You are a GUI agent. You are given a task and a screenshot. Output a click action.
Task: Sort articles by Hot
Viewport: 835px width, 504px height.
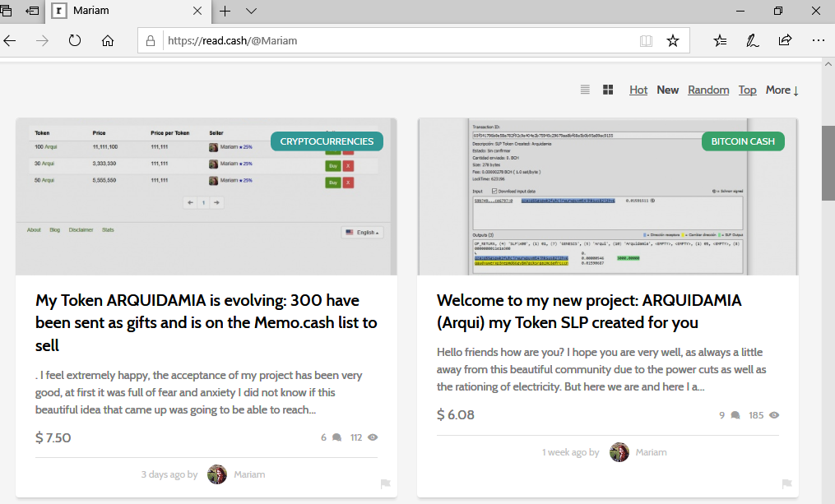point(638,90)
